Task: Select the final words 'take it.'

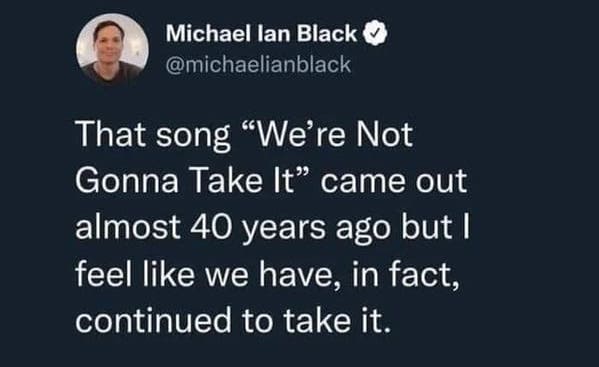Action: [x=337, y=320]
